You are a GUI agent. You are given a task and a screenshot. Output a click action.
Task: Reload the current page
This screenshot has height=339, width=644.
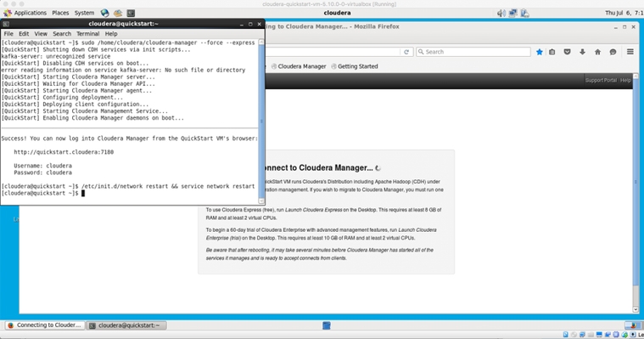pyautogui.click(x=406, y=52)
